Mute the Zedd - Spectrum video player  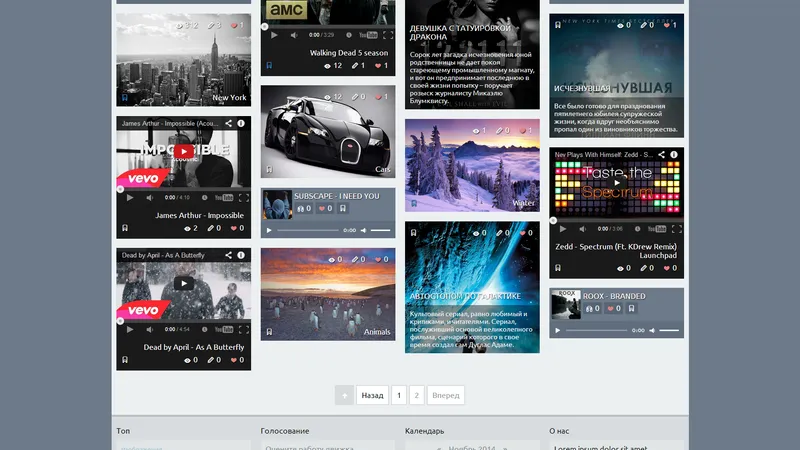click(x=583, y=229)
